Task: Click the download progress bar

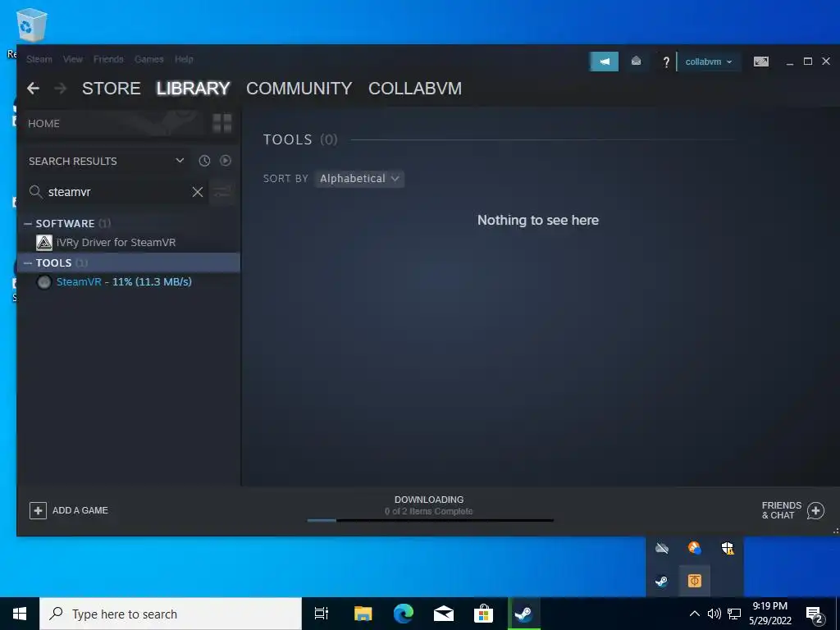Action: pos(430,520)
